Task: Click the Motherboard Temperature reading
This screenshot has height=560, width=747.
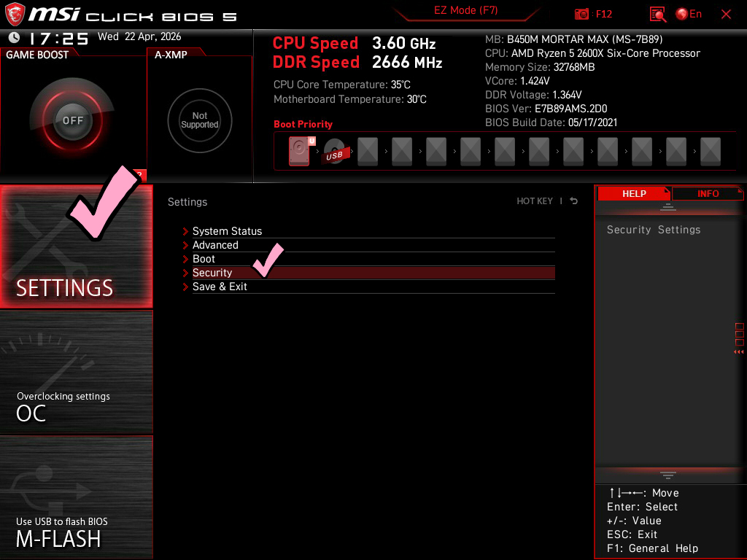Action: [x=349, y=99]
